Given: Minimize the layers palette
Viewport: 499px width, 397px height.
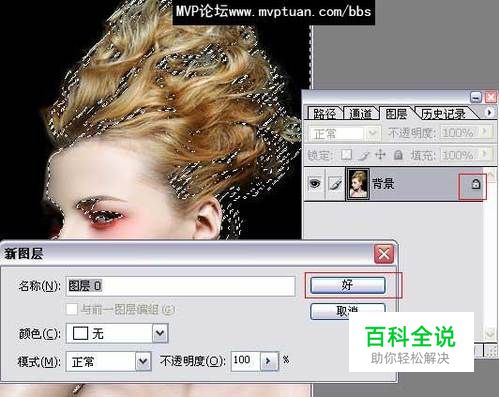Looking at the screenshot, I should click(x=476, y=97).
